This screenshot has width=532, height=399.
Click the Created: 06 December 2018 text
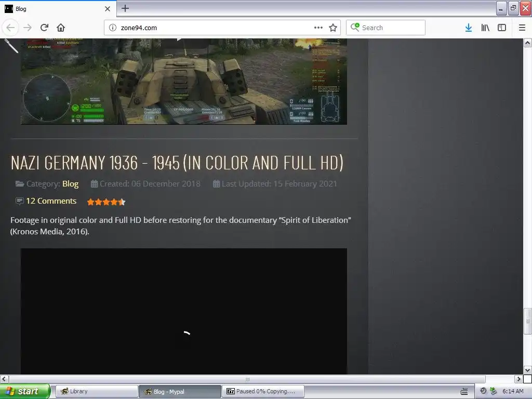pyautogui.click(x=150, y=183)
